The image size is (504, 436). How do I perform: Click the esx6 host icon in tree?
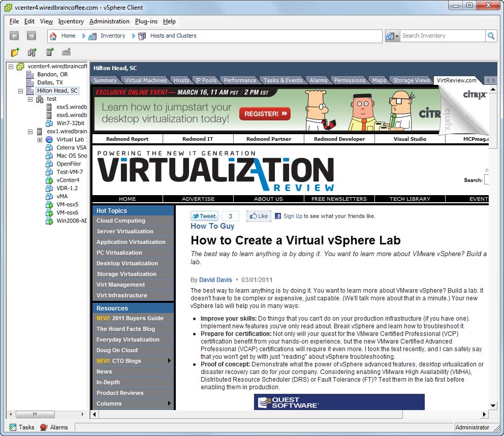(49, 115)
